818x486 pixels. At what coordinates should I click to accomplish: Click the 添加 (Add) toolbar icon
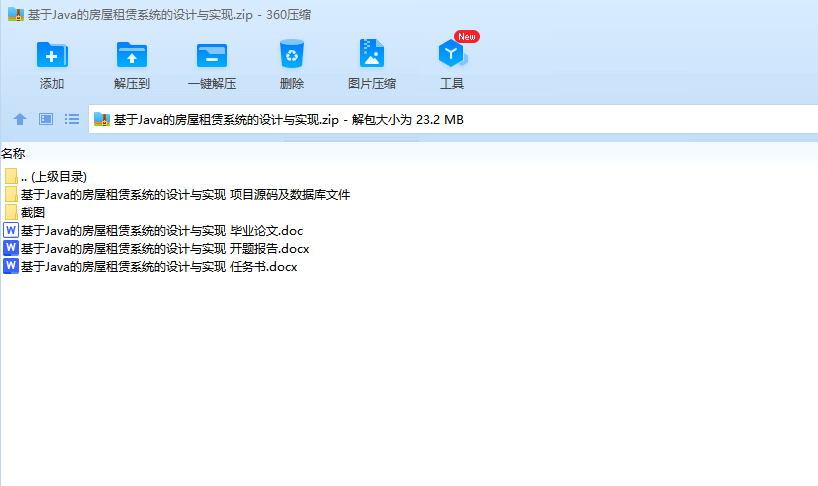[52, 55]
